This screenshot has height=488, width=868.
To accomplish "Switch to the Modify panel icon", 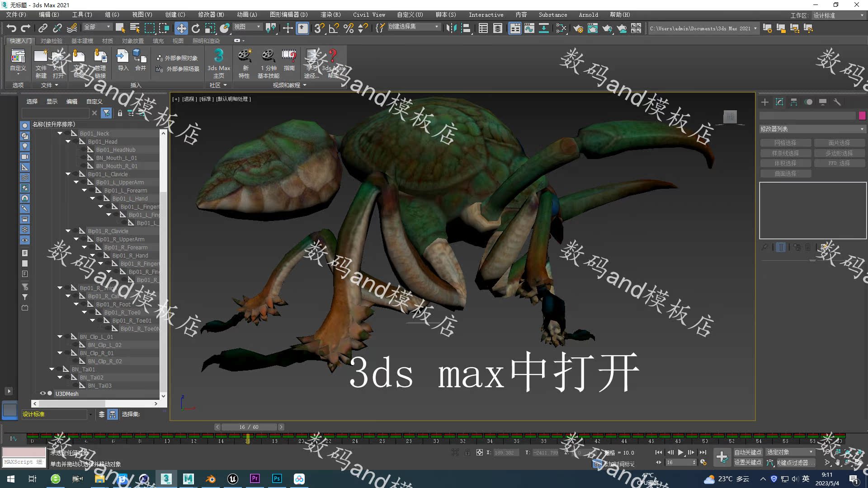I will coord(779,102).
